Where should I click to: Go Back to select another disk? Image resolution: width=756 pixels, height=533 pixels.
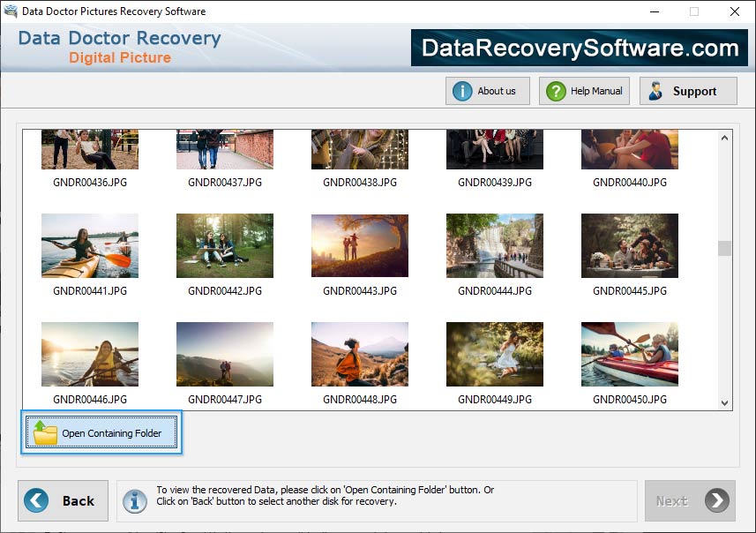(63, 500)
